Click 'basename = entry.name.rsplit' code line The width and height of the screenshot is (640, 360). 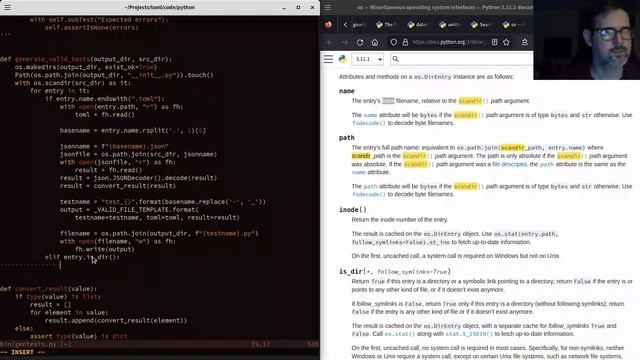tap(133, 131)
